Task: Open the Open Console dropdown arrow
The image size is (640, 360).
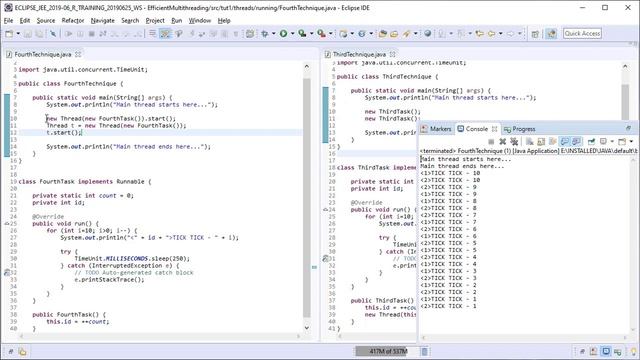Action: [x=631, y=141]
